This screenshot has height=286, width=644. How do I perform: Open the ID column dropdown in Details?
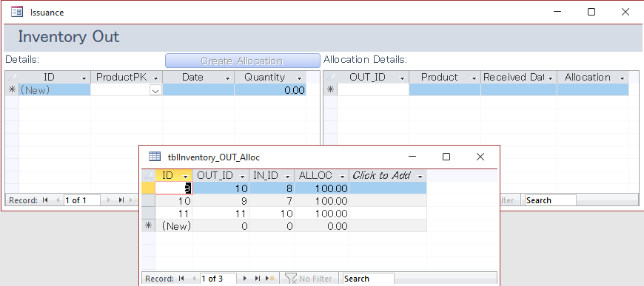pyautogui.click(x=84, y=78)
